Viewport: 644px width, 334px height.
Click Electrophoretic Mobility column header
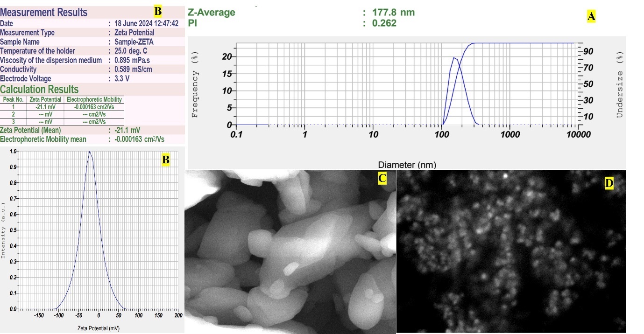[x=94, y=99]
